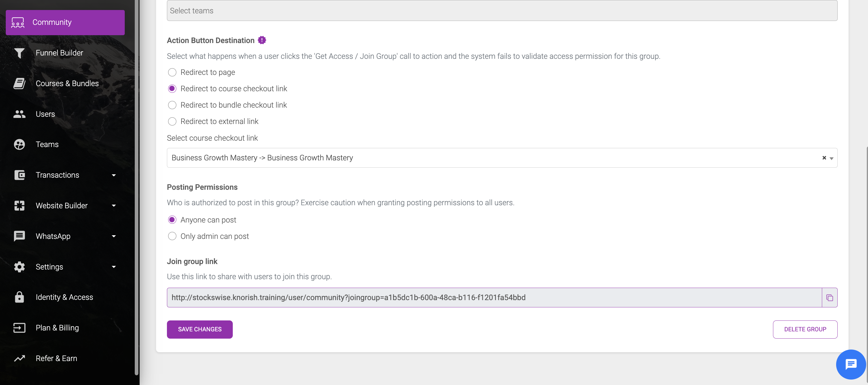Image resolution: width=868 pixels, height=385 pixels.
Task: Click SAVE CHANGES button
Action: pos(199,330)
